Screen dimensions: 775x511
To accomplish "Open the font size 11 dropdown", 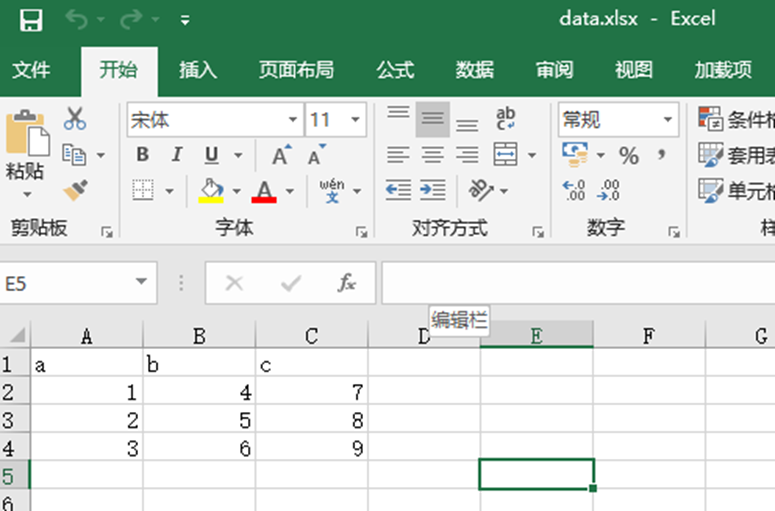I will (355, 120).
